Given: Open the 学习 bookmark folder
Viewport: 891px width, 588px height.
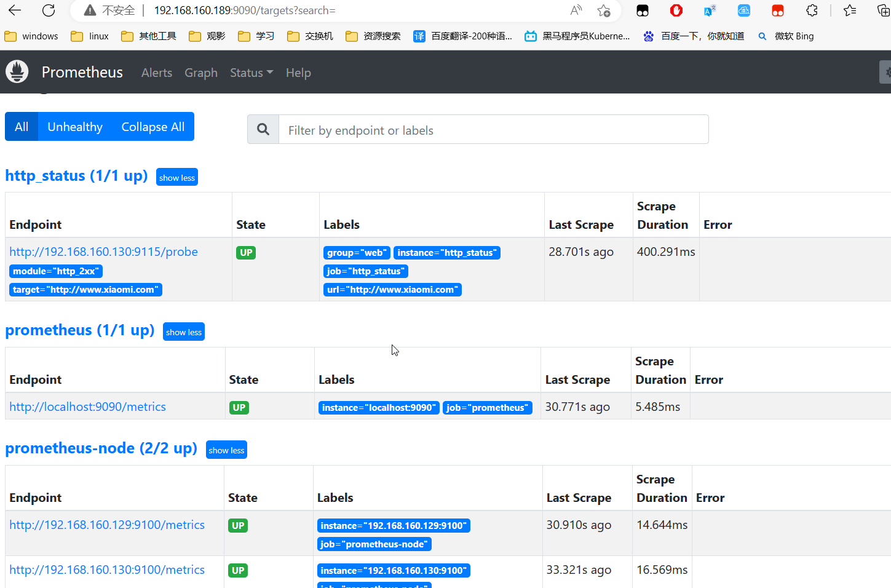Looking at the screenshot, I should [256, 36].
